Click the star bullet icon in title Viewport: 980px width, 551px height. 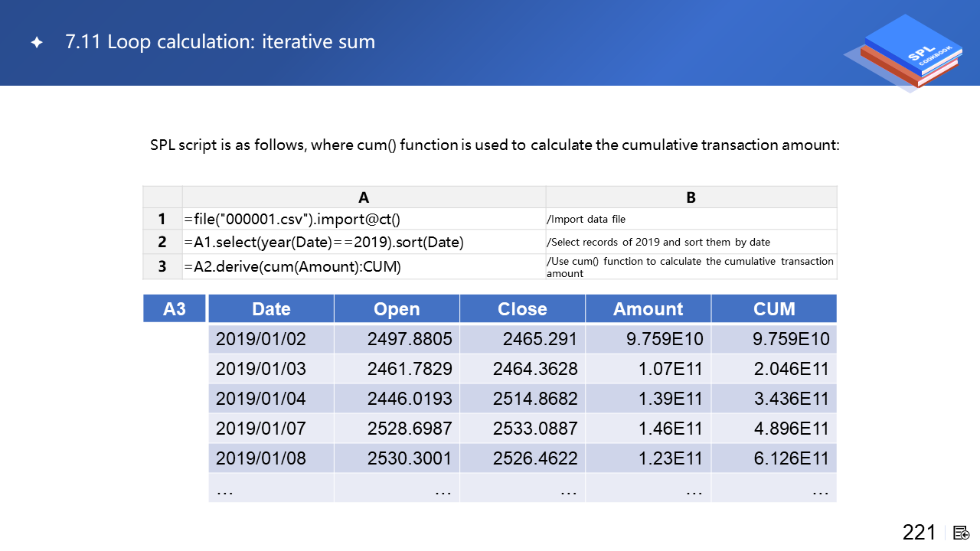(36, 43)
